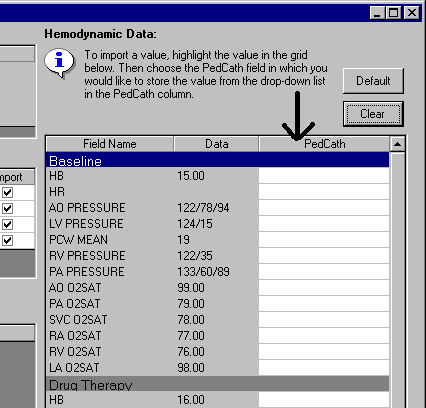Click the Default button
Viewport: 426px width, 408px height.
click(373, 81)
